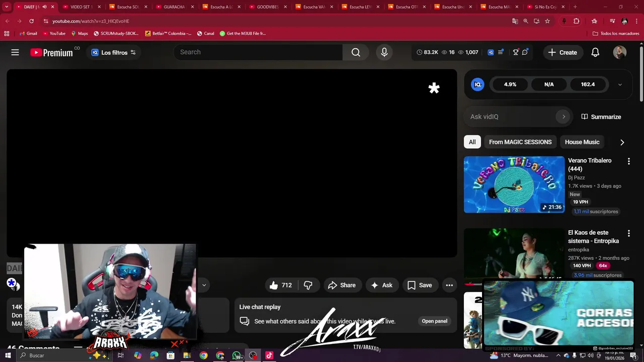Click the magnifier search button
644x362 pixels.
(356, 52)
